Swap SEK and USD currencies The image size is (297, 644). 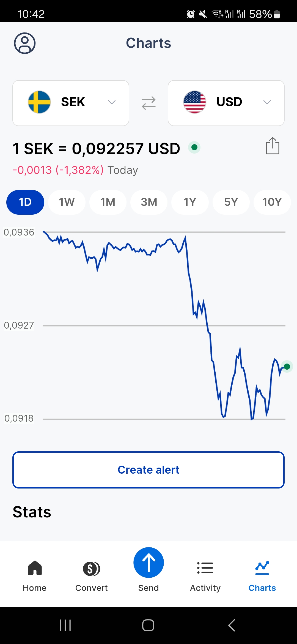pyautogui.click(x=148, y=103)
